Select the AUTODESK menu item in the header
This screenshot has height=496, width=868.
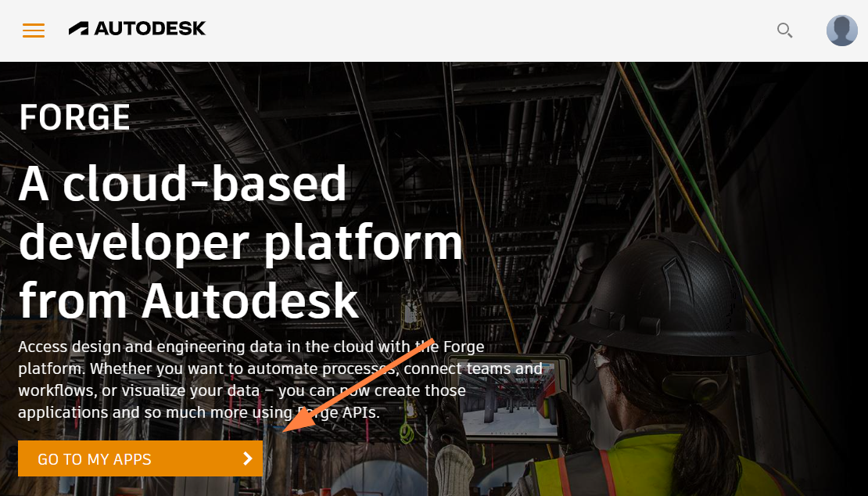(x=149, y=28)
